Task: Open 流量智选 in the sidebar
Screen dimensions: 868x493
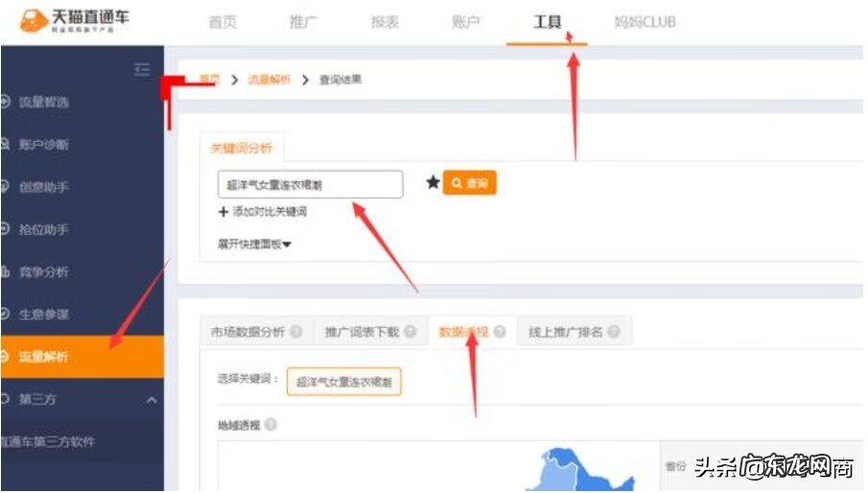Action: coord(44,102)
